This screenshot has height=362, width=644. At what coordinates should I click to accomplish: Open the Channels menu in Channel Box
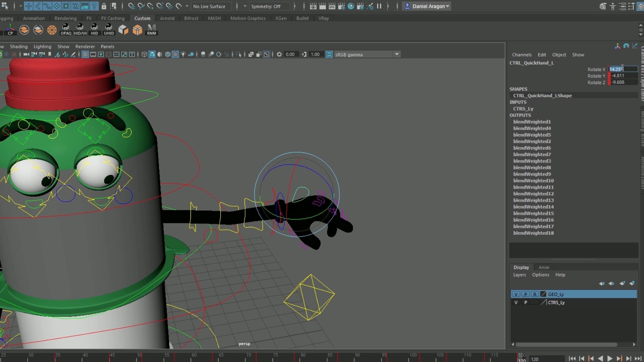pos(522,55)
